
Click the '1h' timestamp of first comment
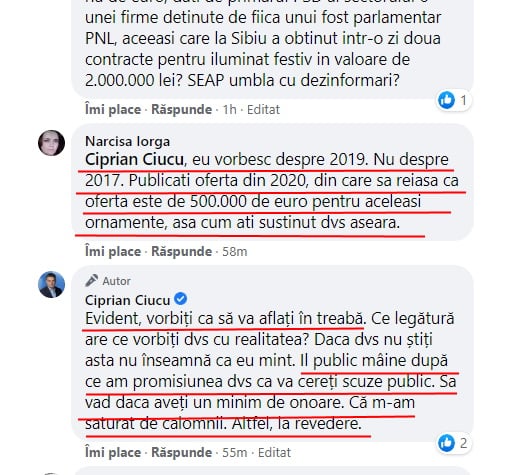(x=229, y=109)
